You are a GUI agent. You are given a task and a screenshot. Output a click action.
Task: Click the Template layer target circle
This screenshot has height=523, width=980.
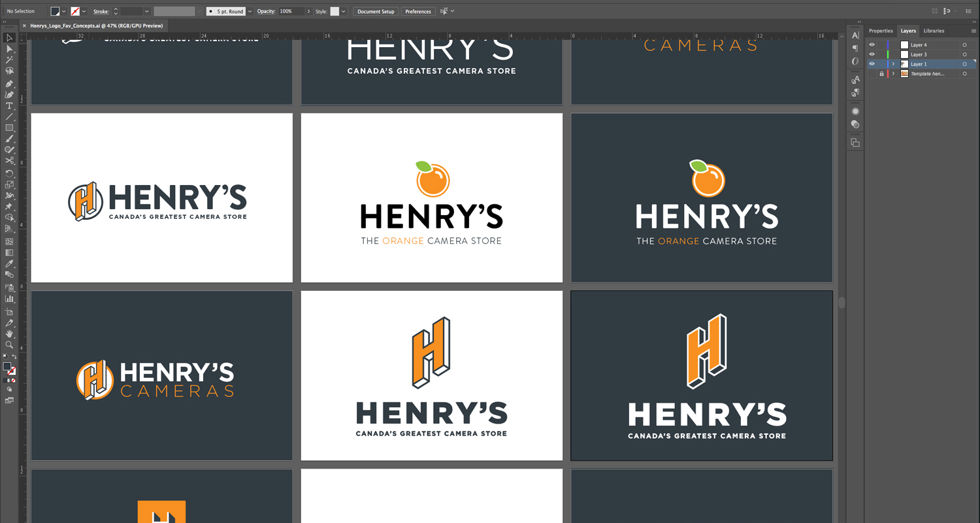(x=964, y=74)
